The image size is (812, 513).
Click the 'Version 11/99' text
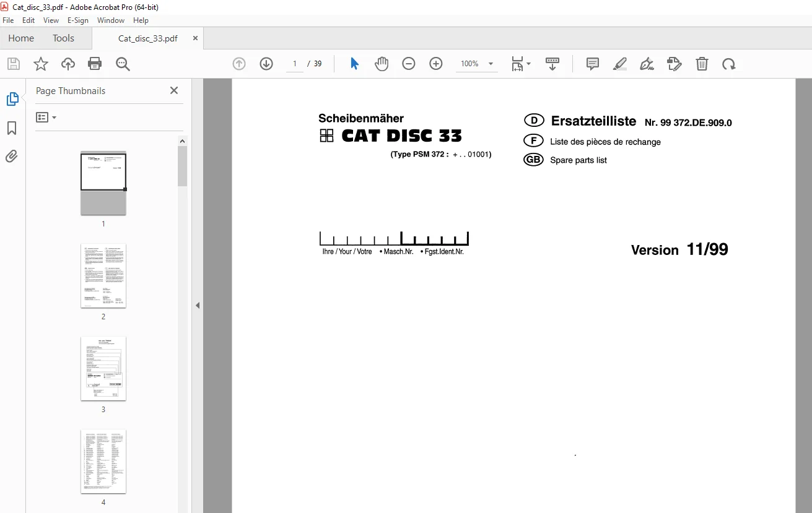tap(679, 249)
